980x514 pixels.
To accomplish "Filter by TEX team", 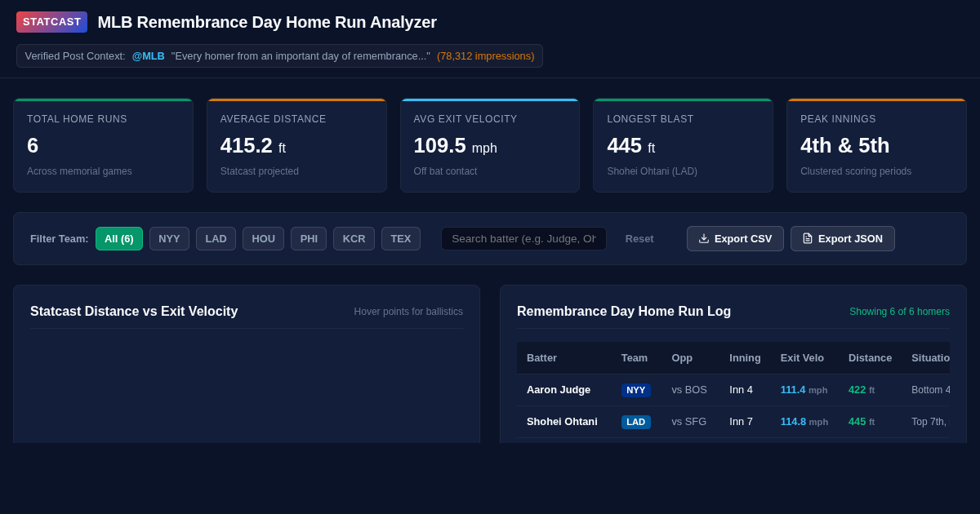I will point(401,238).
